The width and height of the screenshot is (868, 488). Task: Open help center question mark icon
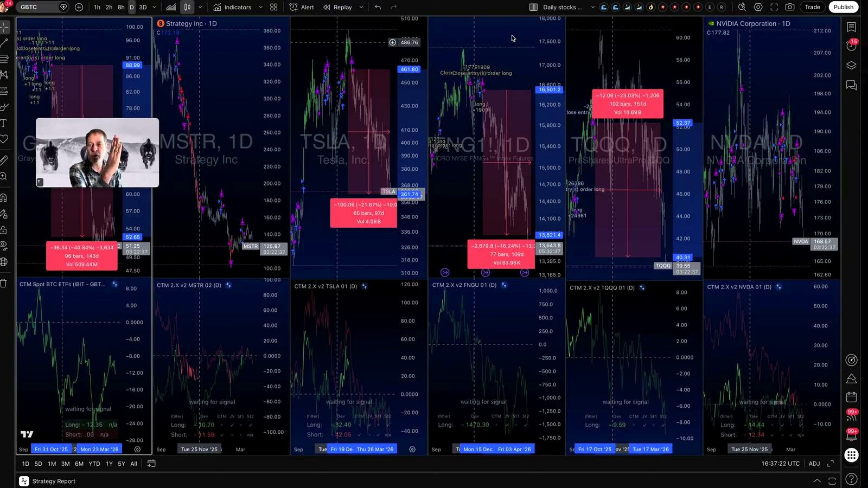point(852,479)
